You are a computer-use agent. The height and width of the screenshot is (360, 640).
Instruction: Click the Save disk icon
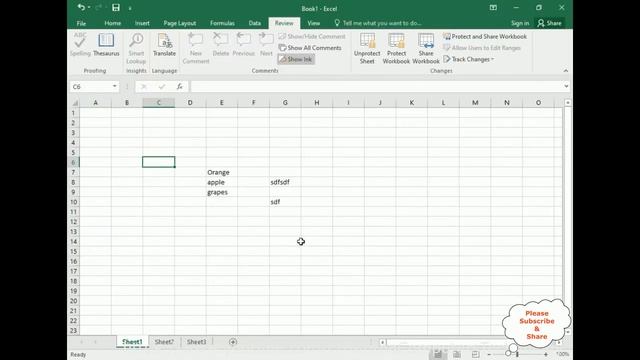click(116, 7)
